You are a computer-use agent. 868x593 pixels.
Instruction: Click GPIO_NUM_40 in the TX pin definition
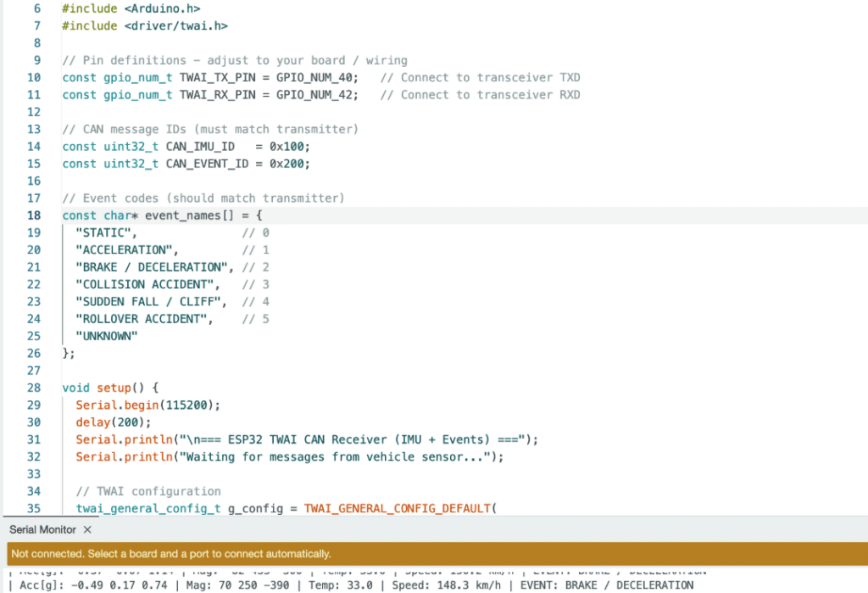(x=316, y=77)
